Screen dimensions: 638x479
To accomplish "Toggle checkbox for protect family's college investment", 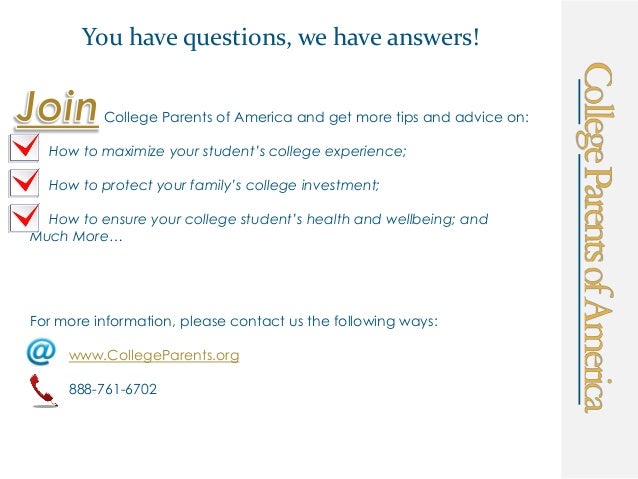I will 24,183.
